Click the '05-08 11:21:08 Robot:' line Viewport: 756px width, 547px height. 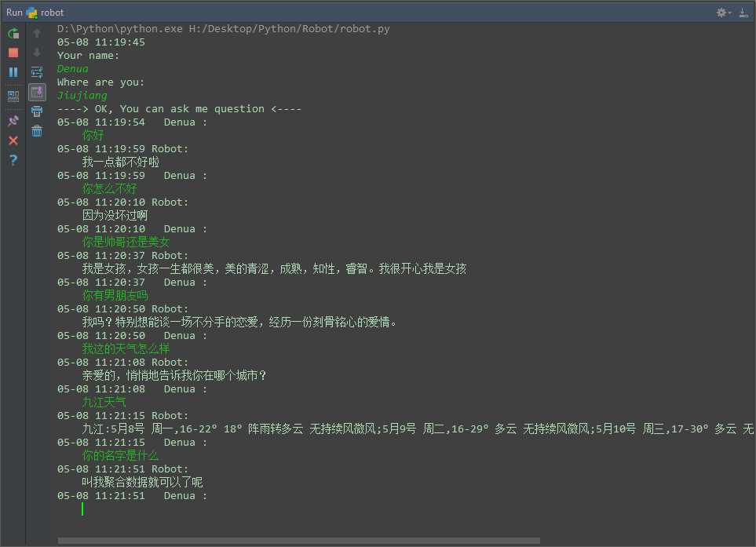pyautogui.click(x=122, y=362)
